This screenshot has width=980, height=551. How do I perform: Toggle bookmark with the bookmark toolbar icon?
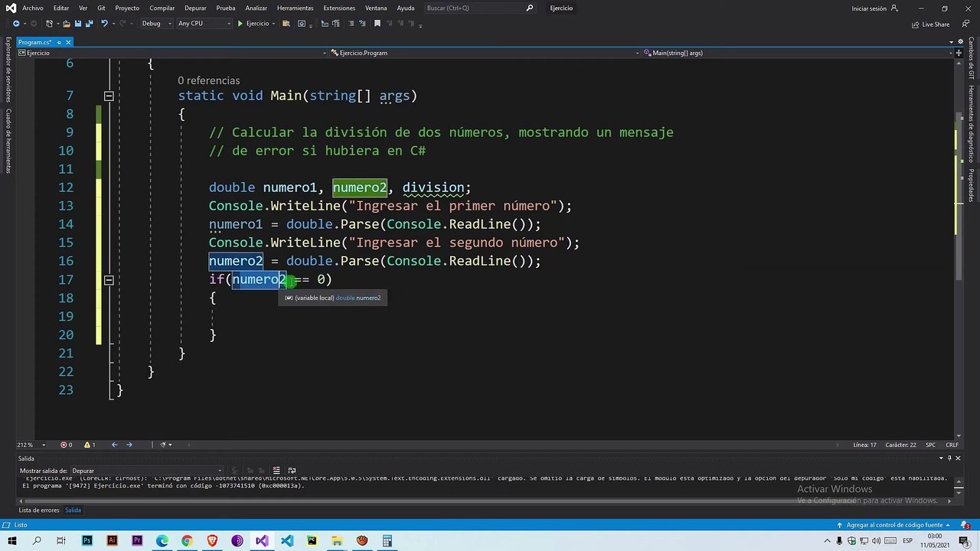377,24
